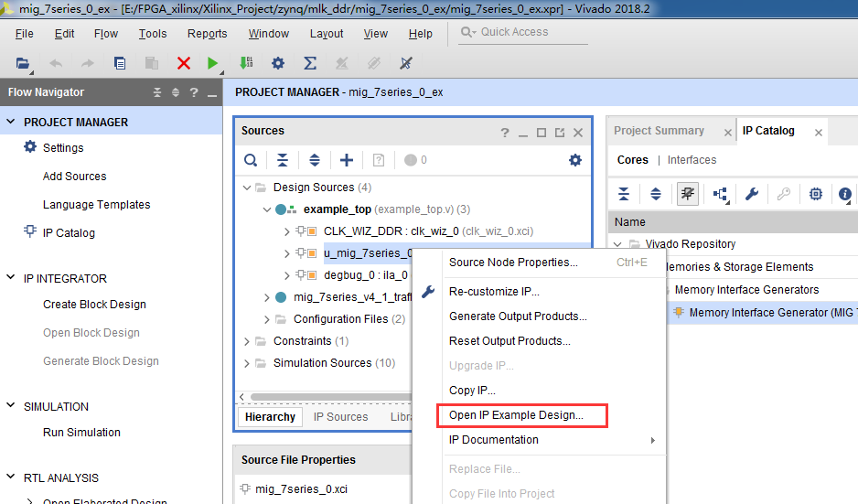This screenshot has height=504, width=858.
Task: Click the messages count circle in Sources
Action: (x=411, y=160)
